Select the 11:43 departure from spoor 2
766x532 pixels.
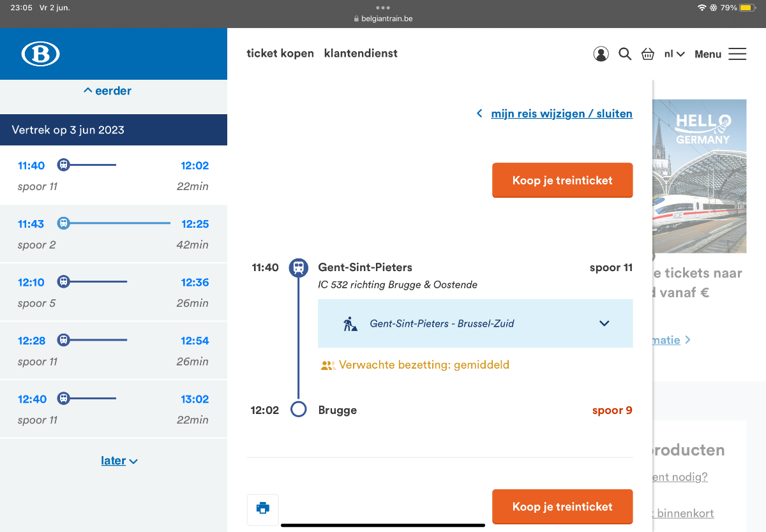113,234
